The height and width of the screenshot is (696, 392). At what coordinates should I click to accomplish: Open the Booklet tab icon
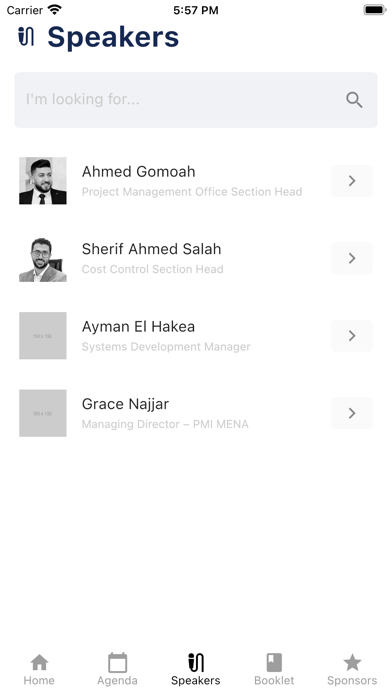coord(274,662)
